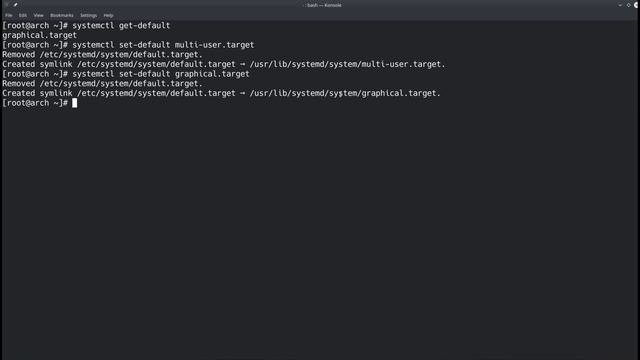640x360 pixels.
Task: Minimize the Konsole window
Action: (620, 5)
